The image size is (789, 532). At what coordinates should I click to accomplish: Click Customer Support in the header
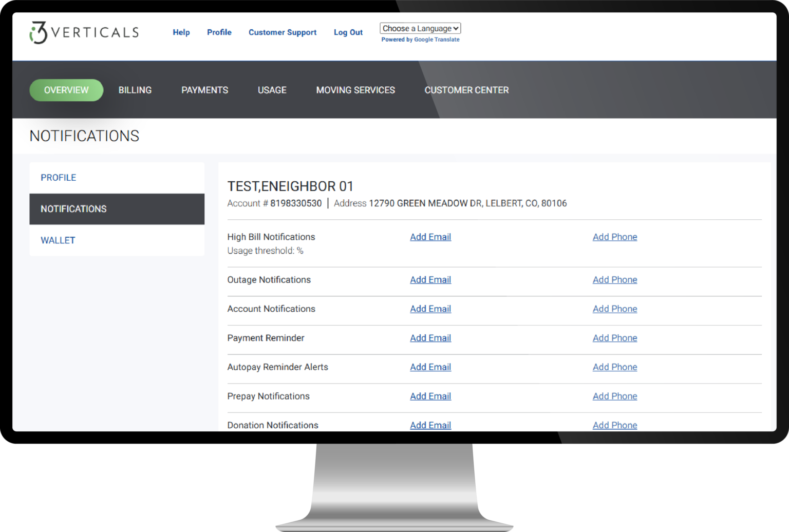pyautogui.click(x=282, y=32)
